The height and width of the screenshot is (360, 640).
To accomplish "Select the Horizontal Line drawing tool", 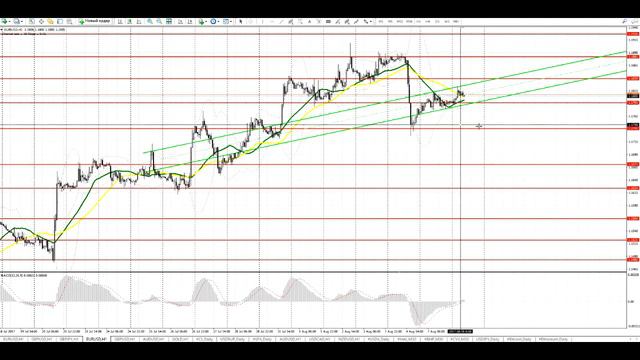I will tap(271, 21).
